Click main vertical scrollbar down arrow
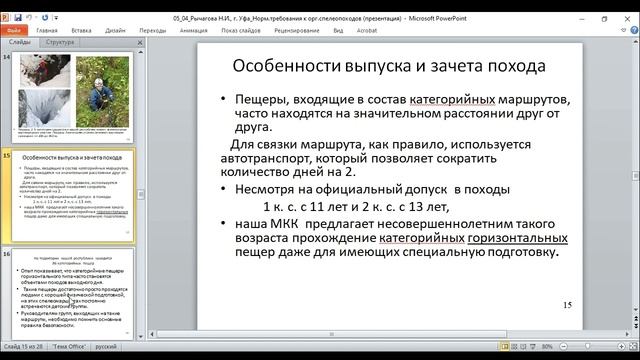 coord(636,310)
